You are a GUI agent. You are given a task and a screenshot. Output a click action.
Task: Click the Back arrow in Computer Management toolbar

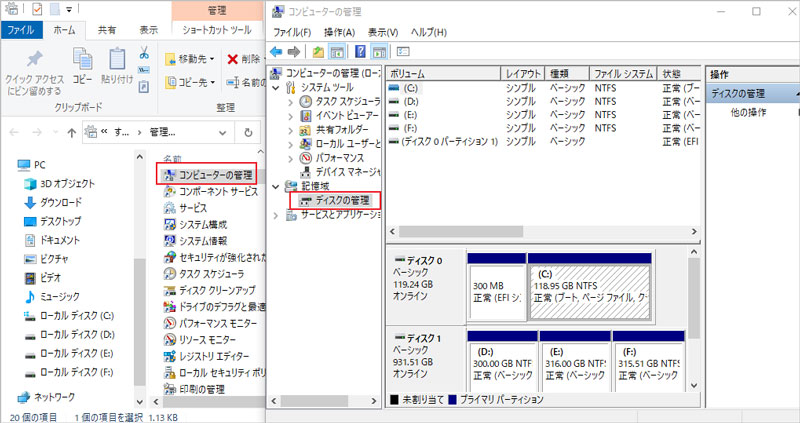coord(276,52)
